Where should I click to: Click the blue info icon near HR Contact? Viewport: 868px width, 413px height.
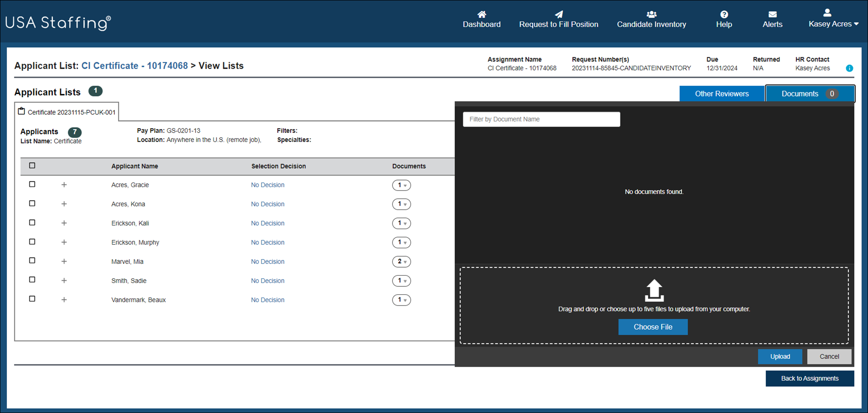pyautogui.click(x=849, y=68)
